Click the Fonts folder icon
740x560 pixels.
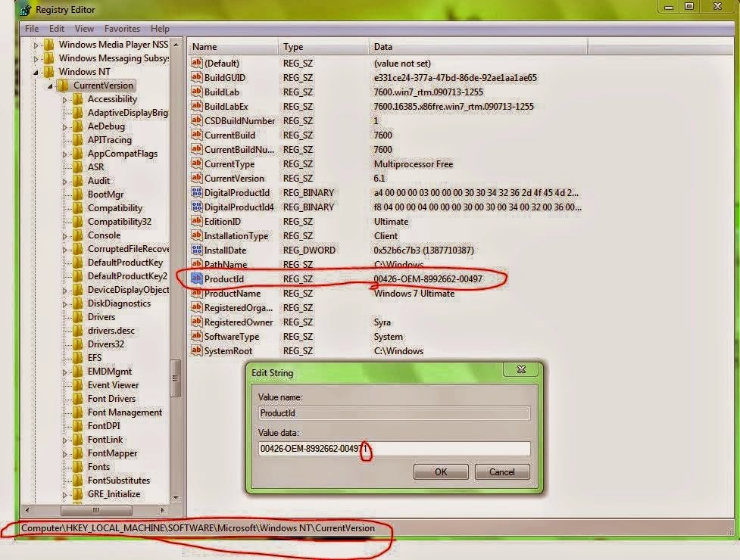pos(78,467)
